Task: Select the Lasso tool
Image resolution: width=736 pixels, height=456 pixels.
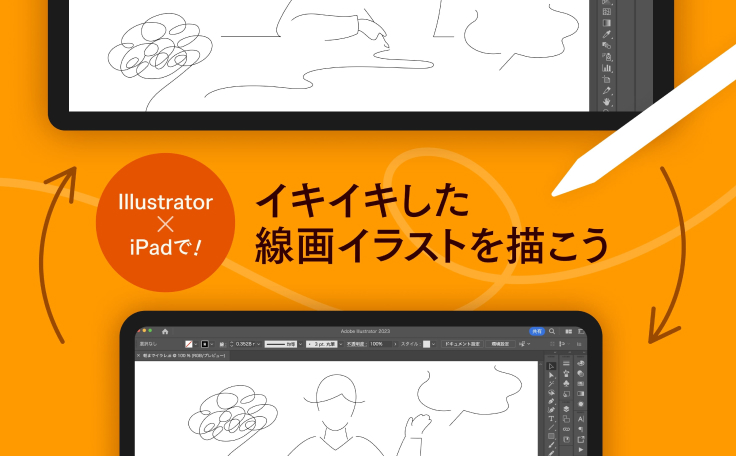Action: coord(552,393)
